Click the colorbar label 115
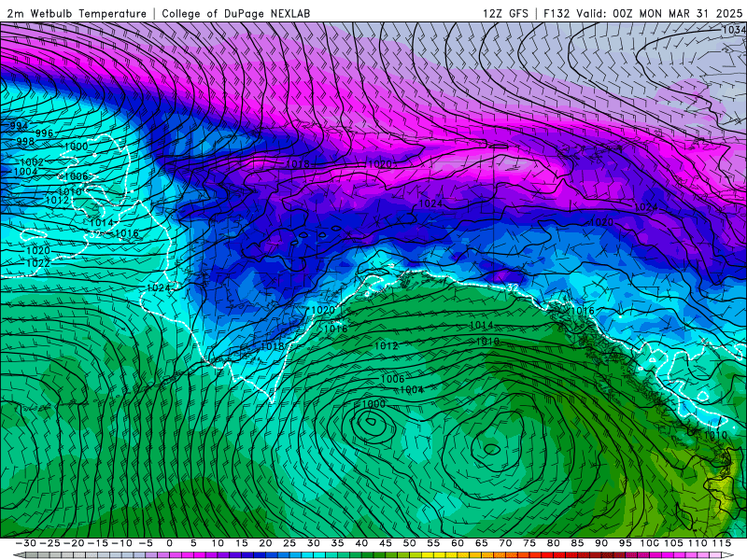This screenshot has width=747, height=560. 721,543
